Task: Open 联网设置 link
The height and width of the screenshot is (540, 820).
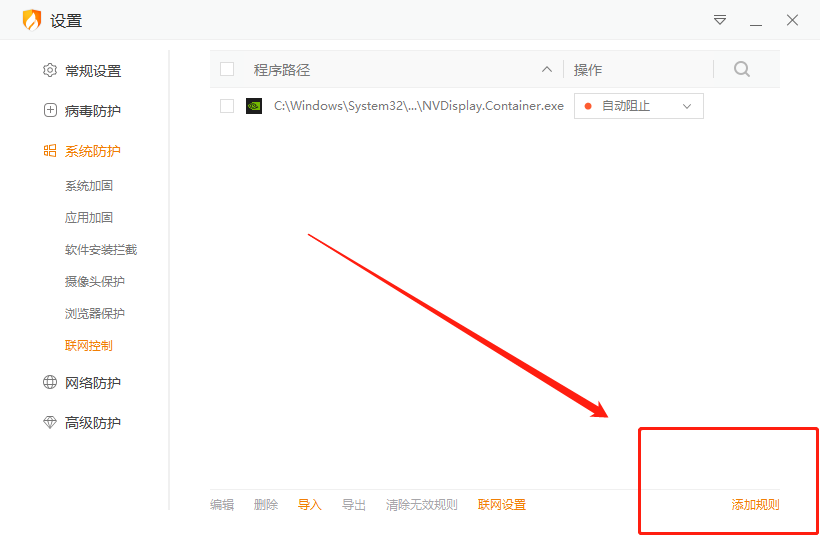Action: [502, 504]
